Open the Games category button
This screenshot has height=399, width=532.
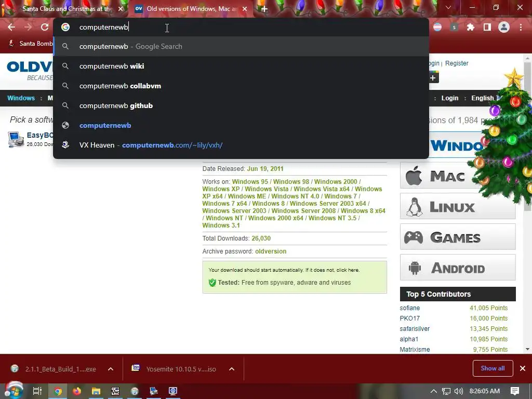pos(458,237)
